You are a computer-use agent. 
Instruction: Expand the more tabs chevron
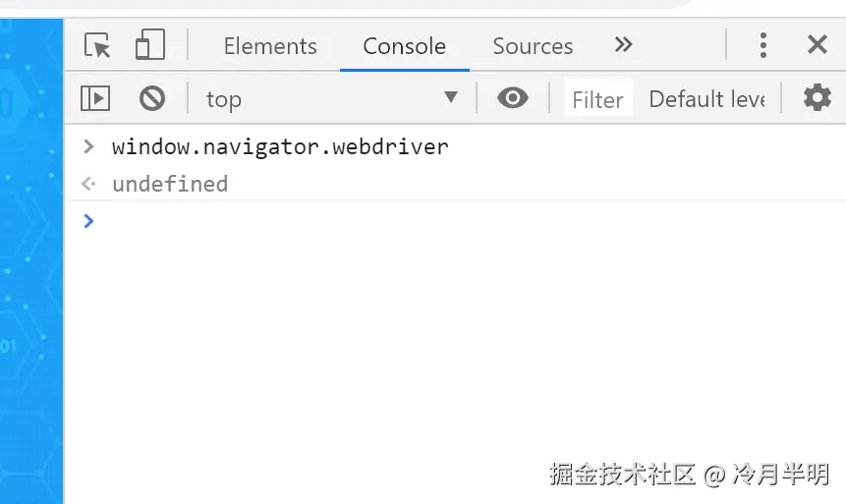coord(623,45)
